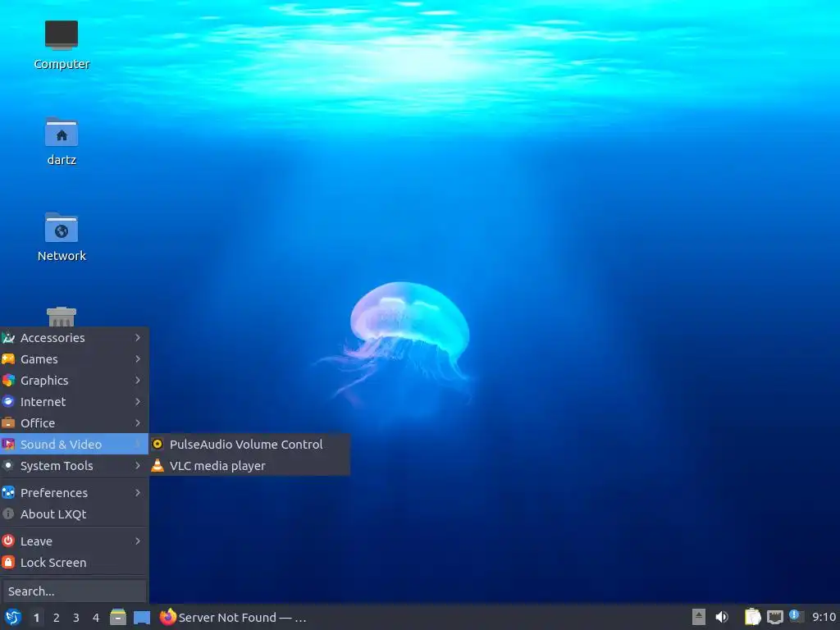
Task: Open the Leave submenu
Action: click(75, 541)
